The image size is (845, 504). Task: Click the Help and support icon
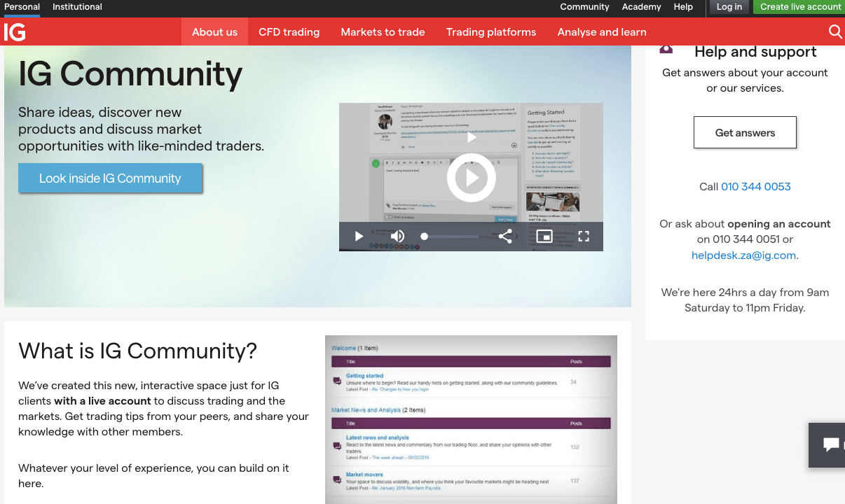[666, 49]
